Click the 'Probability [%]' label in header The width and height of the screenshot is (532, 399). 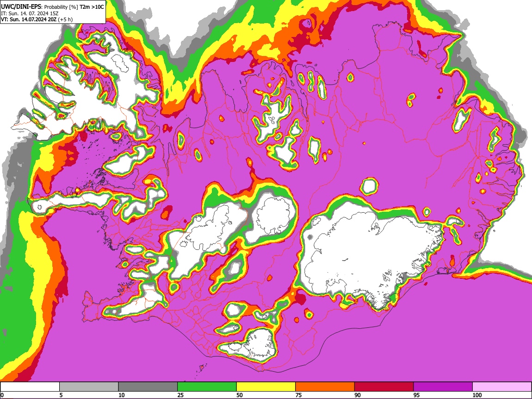coord(62,7)
